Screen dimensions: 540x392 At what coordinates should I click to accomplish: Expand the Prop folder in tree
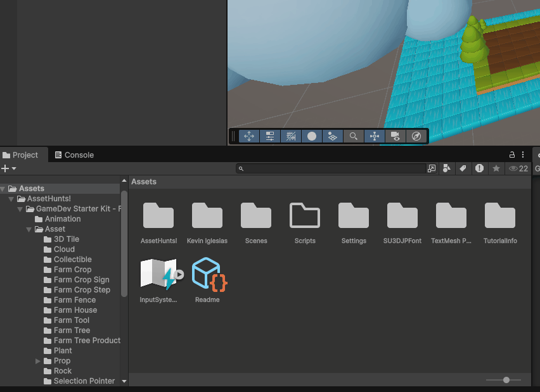point(38,361)
